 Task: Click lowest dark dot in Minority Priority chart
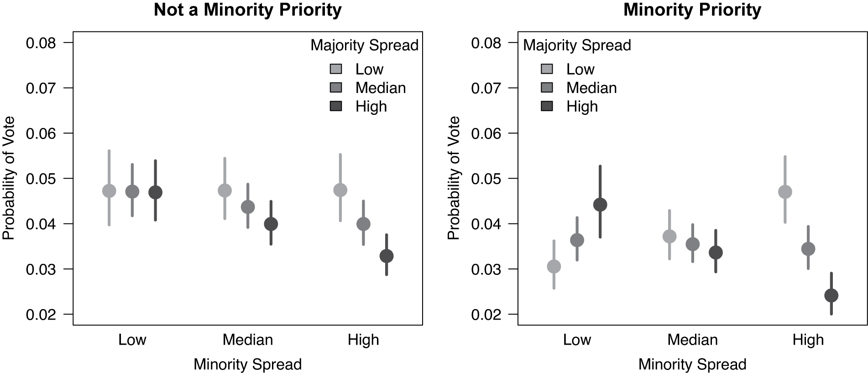pos(831,295)
